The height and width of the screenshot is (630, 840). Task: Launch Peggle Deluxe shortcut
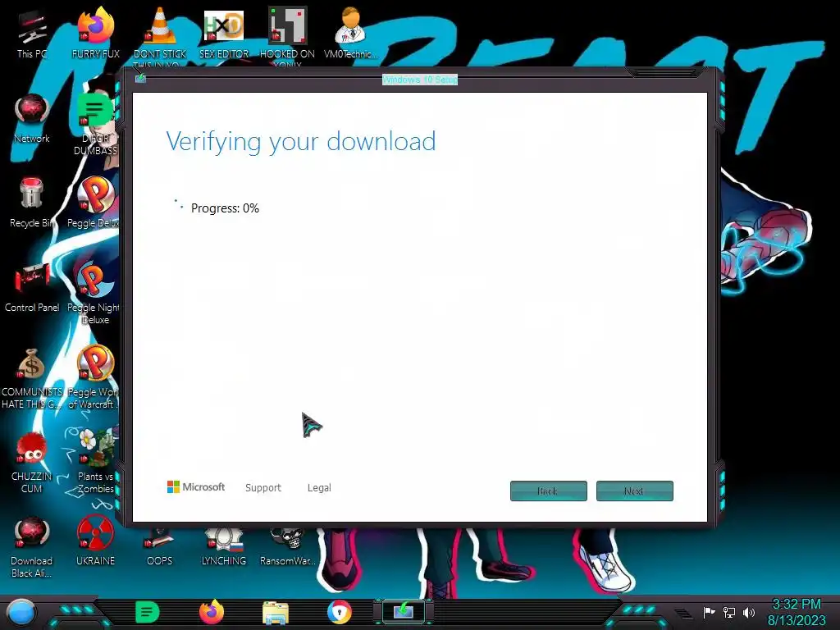coord(96,203)
